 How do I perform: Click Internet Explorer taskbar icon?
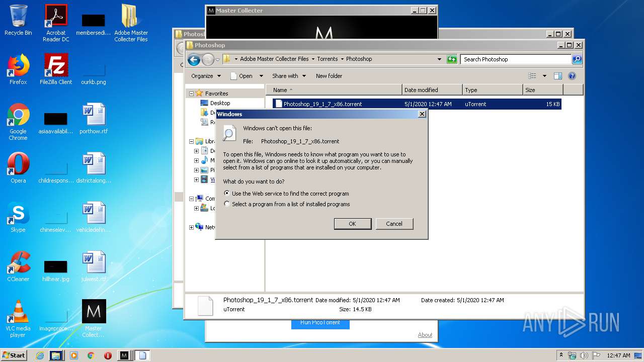pyautogui.click(x=40, y=355)
